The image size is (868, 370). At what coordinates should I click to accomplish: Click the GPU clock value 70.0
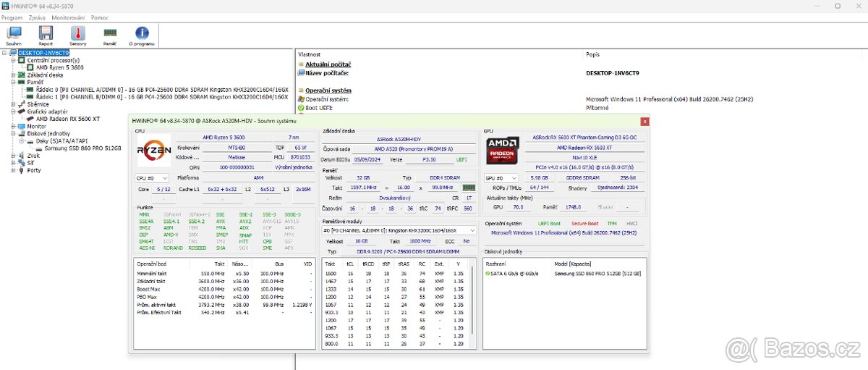click(518, 207)
